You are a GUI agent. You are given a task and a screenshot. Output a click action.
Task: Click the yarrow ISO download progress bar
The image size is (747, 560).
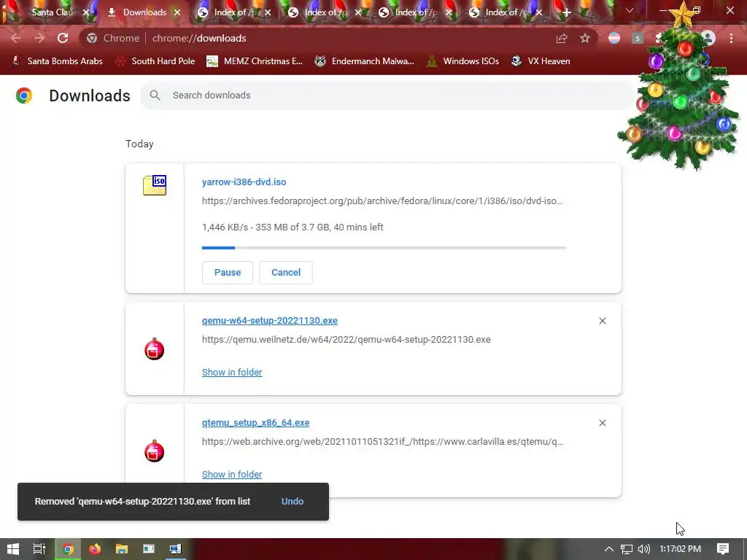[x=384, y=248]
